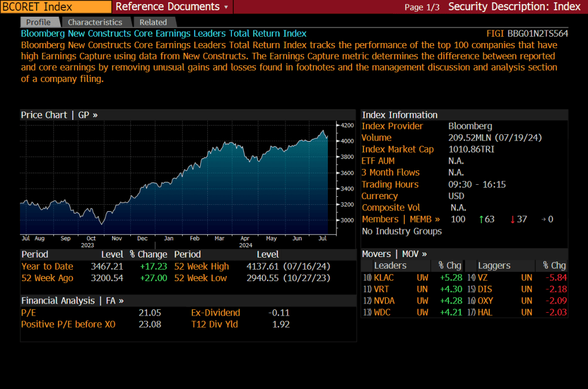588x389 pixels.
Task: Click the Ex-Dividend label
Action: [x=216, y=313]
